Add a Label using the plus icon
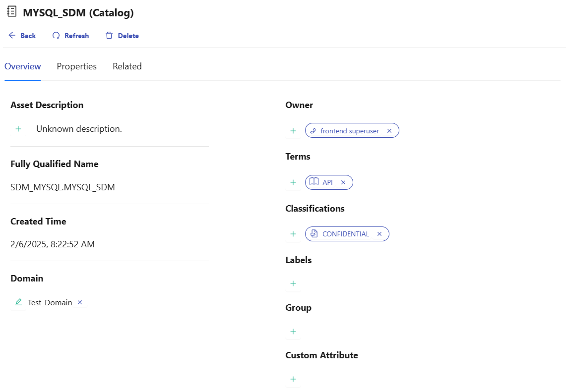Image resolution: width=566 pixels, height=392 pixels. pos(293,283)
